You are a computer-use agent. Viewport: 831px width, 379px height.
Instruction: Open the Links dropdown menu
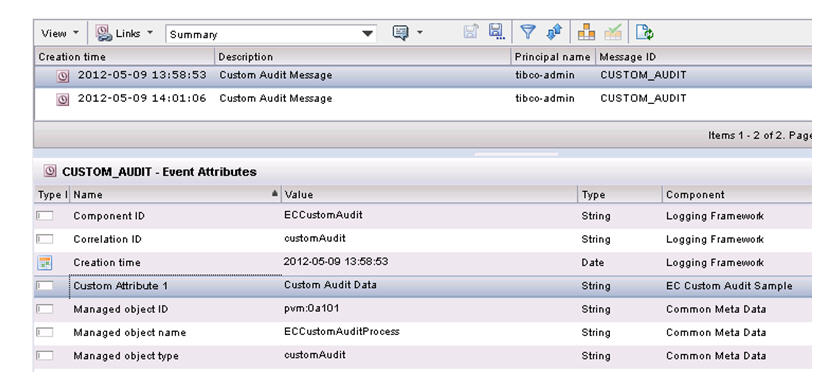[x=125, y=33]
